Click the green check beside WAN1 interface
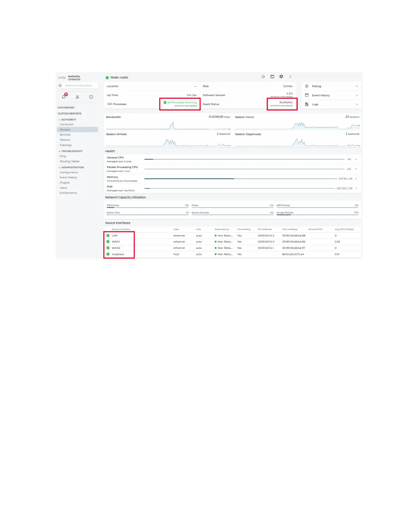Viewport: 411px width, 532px height. [108, 241]
